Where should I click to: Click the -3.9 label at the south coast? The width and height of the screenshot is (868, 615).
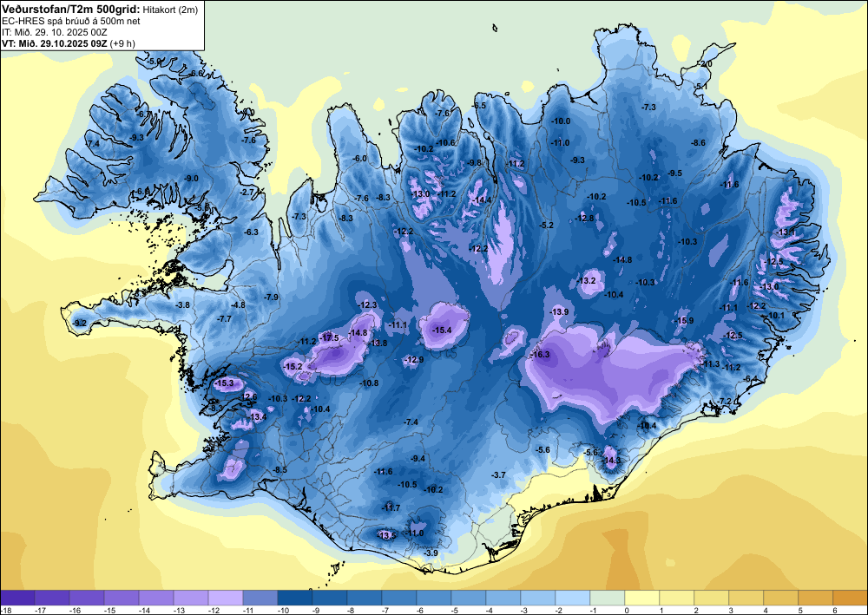tap(431, 553)
